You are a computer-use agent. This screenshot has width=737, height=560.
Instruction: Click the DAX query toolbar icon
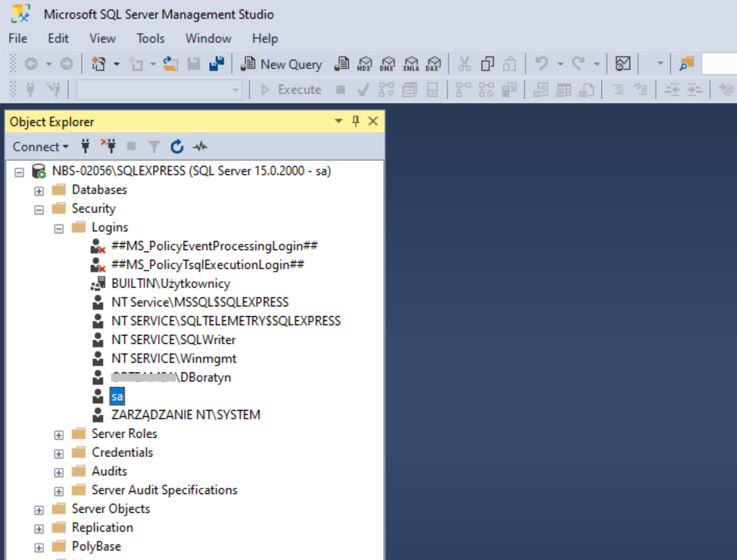click(433, 64)
